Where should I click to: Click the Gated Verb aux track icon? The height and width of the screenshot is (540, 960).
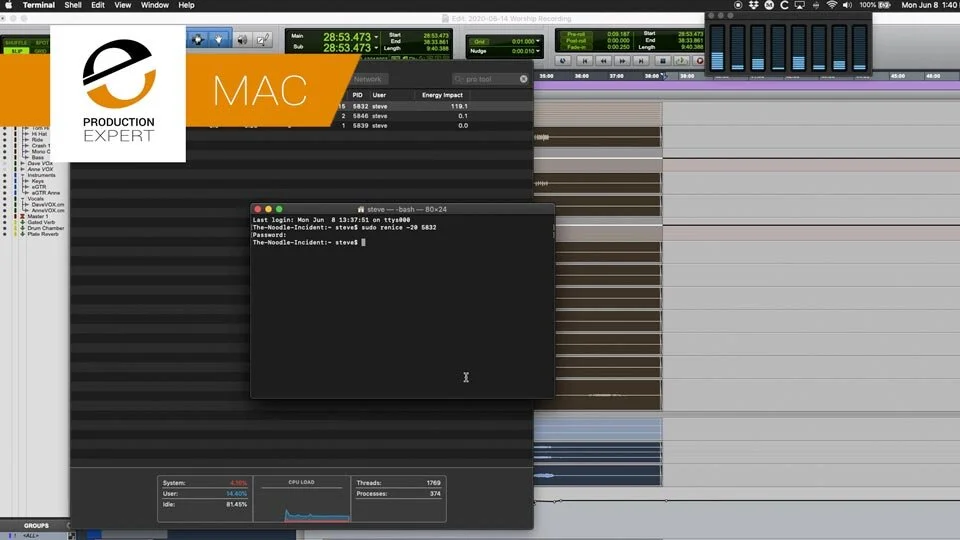pyautogui.click(x=23, y=222)
